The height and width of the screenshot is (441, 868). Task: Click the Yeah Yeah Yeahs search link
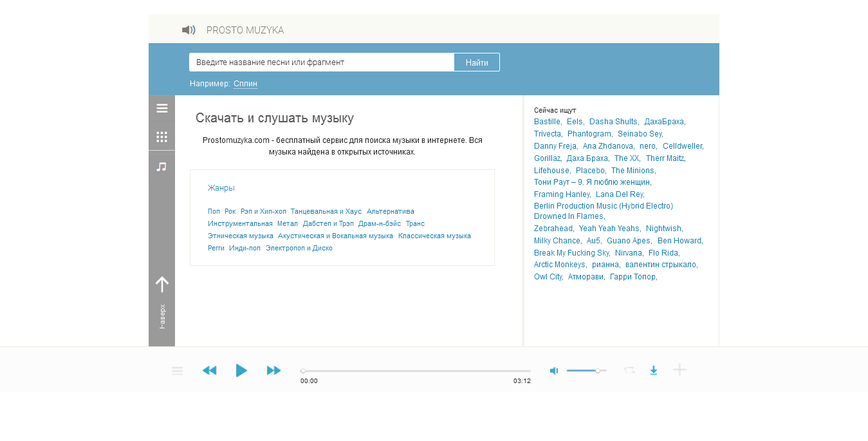point(609,229)
